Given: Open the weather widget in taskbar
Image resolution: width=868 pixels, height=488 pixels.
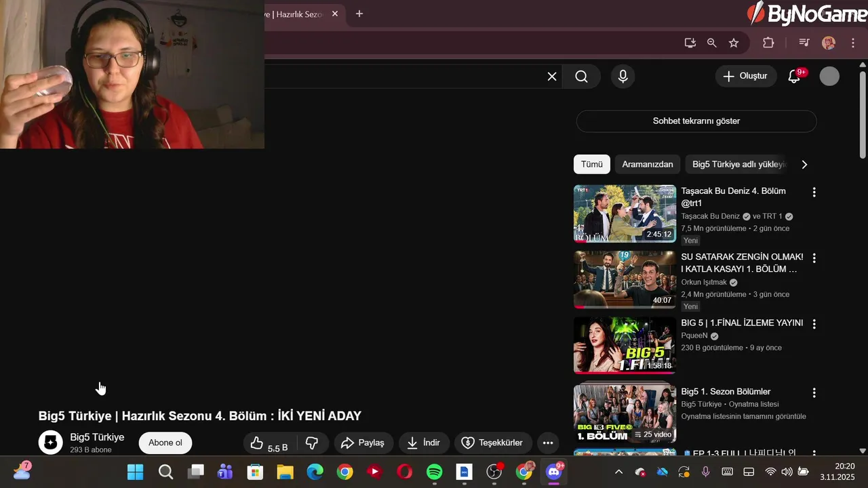Looking at the screenshot, I should (x=22, y=471).
